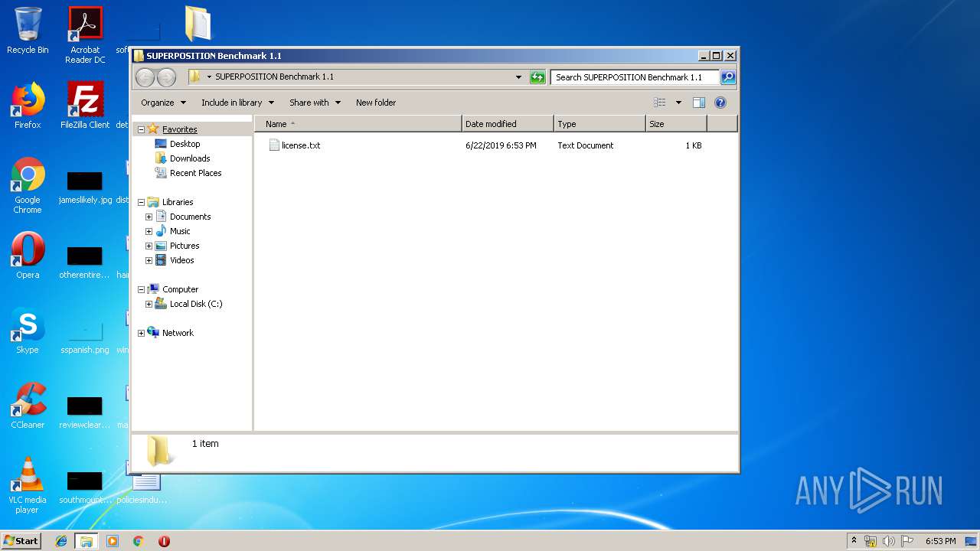Image resolution: width=980 pixels, height=551 pixels.
Task: Open jameslikely.jpg file on desktop
Action: coord(85,188)
